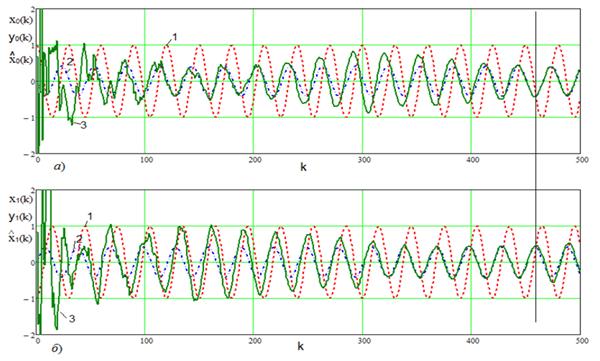
Task: Click the k axis title under bottom chart
Action: 301,346
